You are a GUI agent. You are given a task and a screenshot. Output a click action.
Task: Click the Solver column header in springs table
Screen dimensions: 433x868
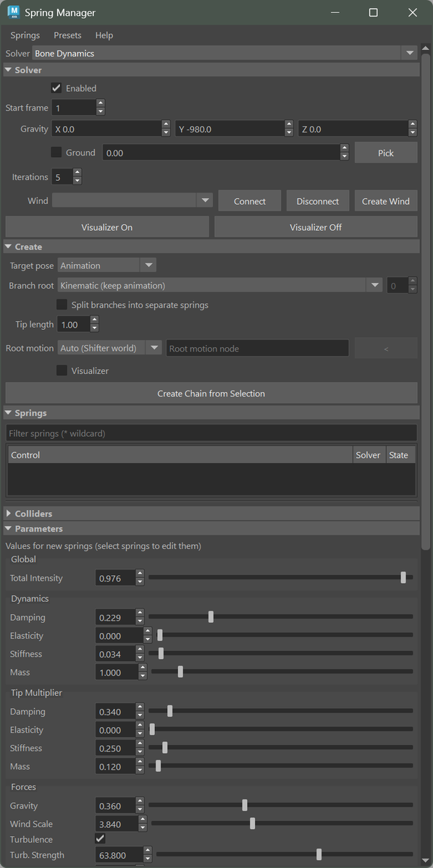click(x=369, y=455)
